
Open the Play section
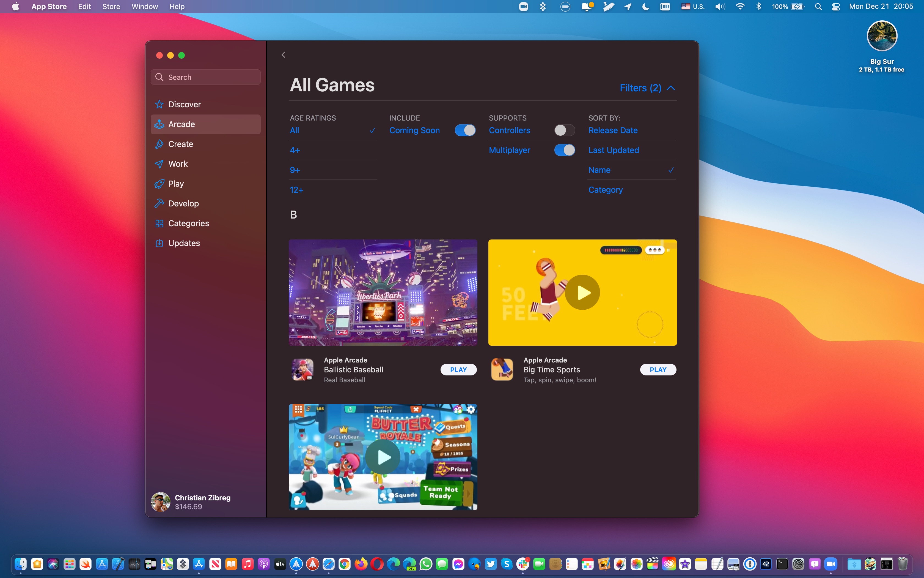pyautogui.click(x=205, y=184)
